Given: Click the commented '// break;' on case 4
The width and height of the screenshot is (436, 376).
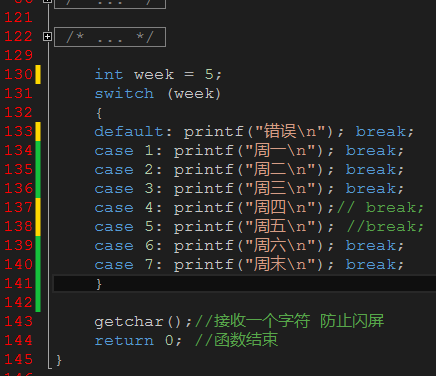Looking at the screenshot, I should tap(380, 208).
